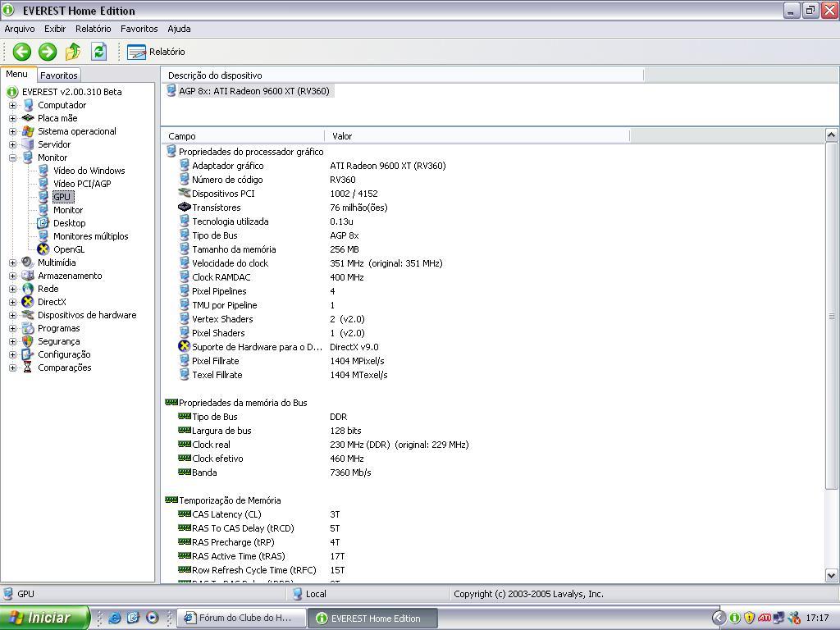Click the Armazenamento storage icon
840x630 pixels.
coord(28,276)
